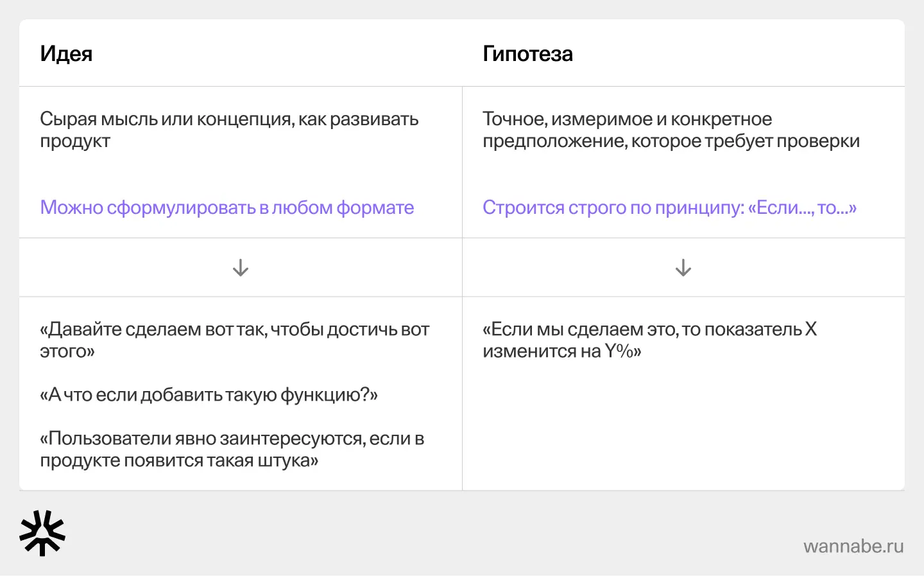Click the quote starting with «Пользователи явно заинтересуются
This screenshot has width=924, height=576.
[232, 439]
